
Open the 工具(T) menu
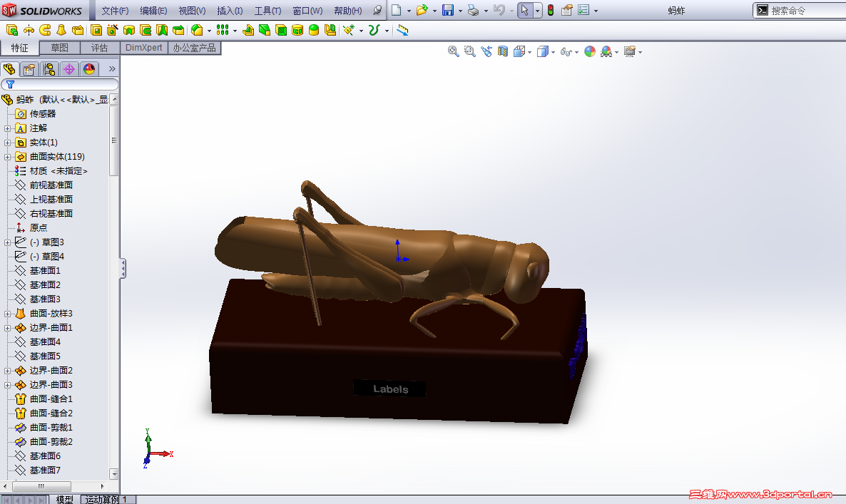tap(267, 11)
